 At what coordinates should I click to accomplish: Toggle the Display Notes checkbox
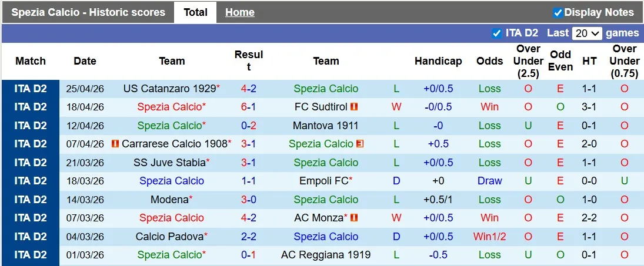click(x=558, y=12)
